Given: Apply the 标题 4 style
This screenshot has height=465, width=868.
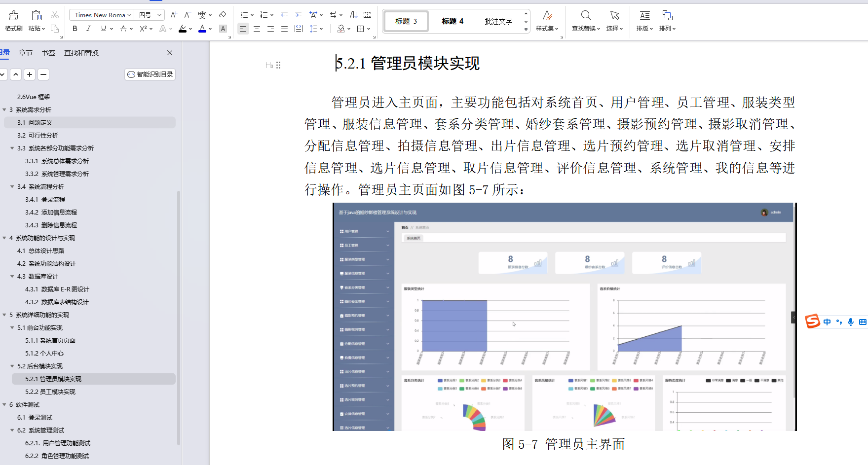Looking at the screenshot, I should pos(453,21).
